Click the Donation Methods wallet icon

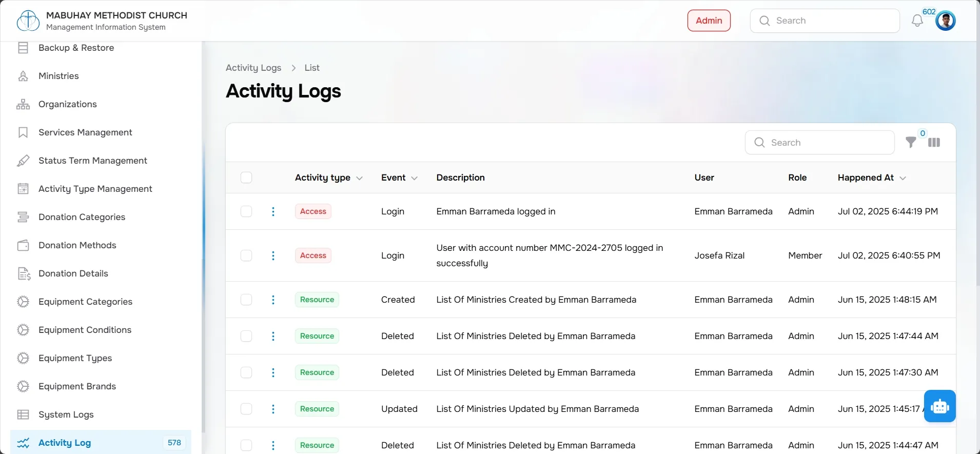(23, 245)
